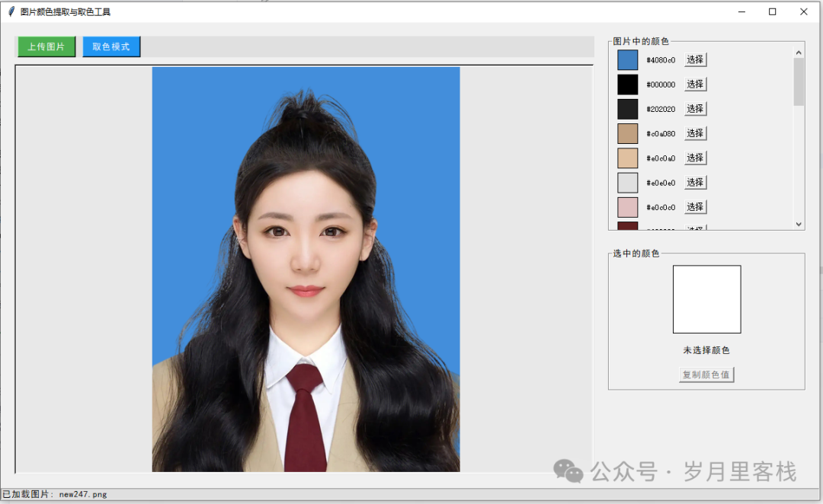Click the #4080c0 blue color swatch

628,60
